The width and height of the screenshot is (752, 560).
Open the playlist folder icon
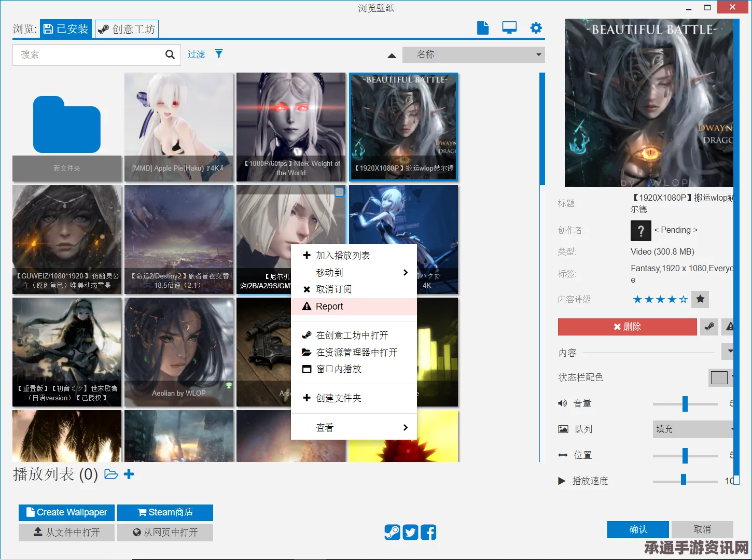[111, 474]
